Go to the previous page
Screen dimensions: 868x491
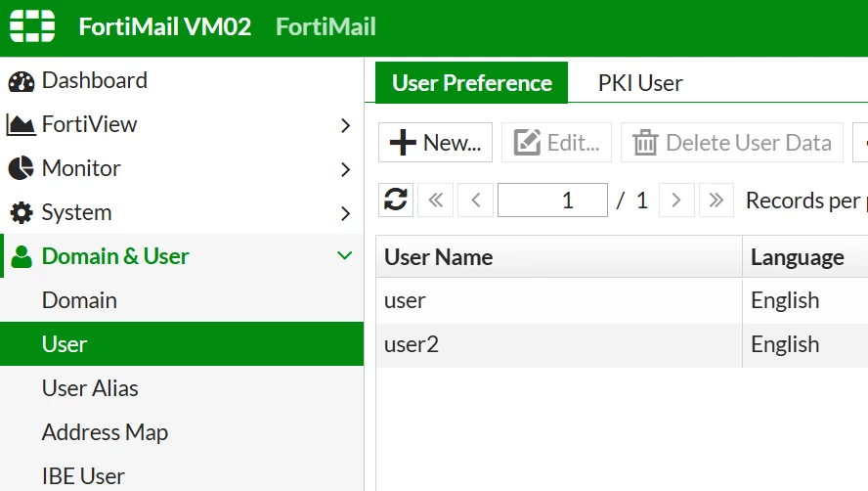475,200
